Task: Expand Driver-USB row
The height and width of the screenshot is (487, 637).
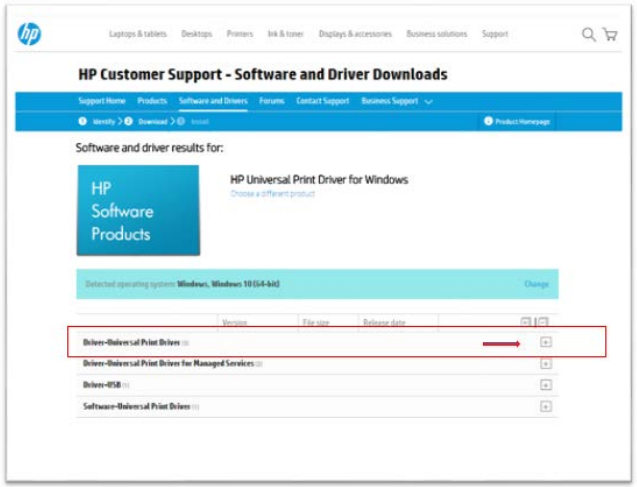Action: point(546,385)
